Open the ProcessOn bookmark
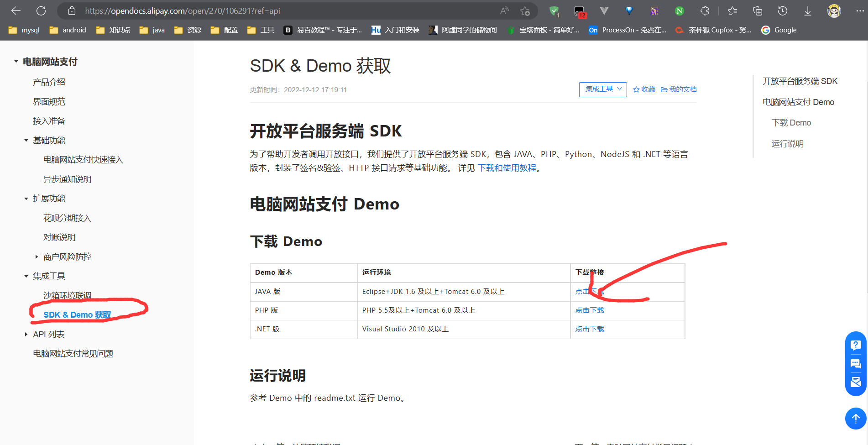Screen dimensions: 868x445 pos(627,30)
